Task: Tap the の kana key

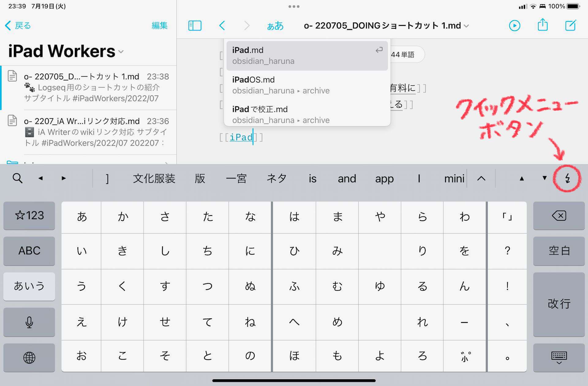Action: pyautogui.click(x=250, y=356)
